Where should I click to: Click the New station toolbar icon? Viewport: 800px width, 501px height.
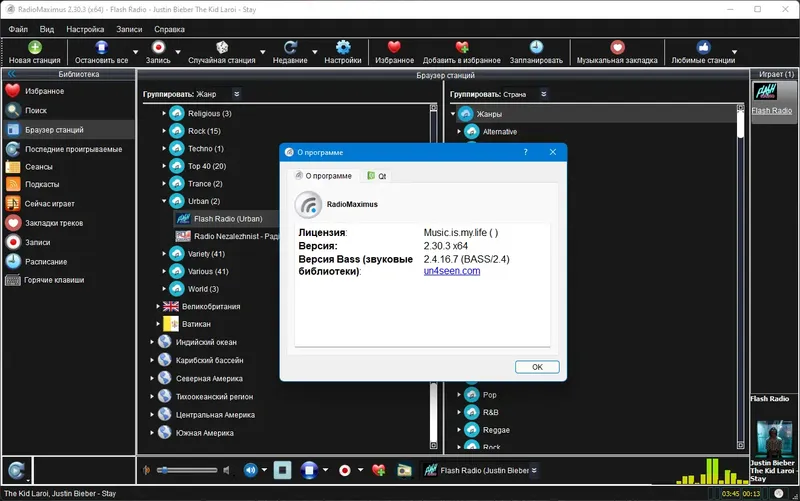[x=35, y=47]
